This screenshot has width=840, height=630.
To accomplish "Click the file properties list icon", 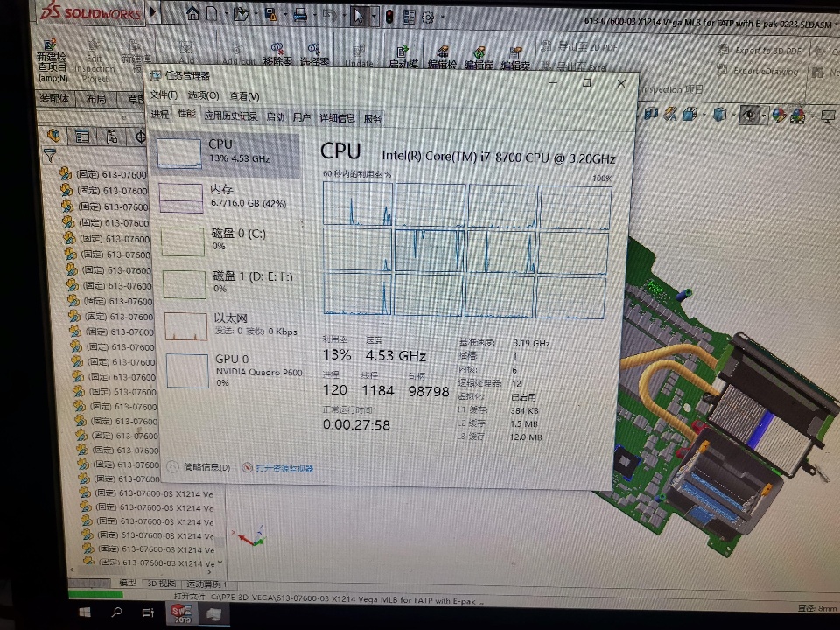I will click(x=409, y=17).
